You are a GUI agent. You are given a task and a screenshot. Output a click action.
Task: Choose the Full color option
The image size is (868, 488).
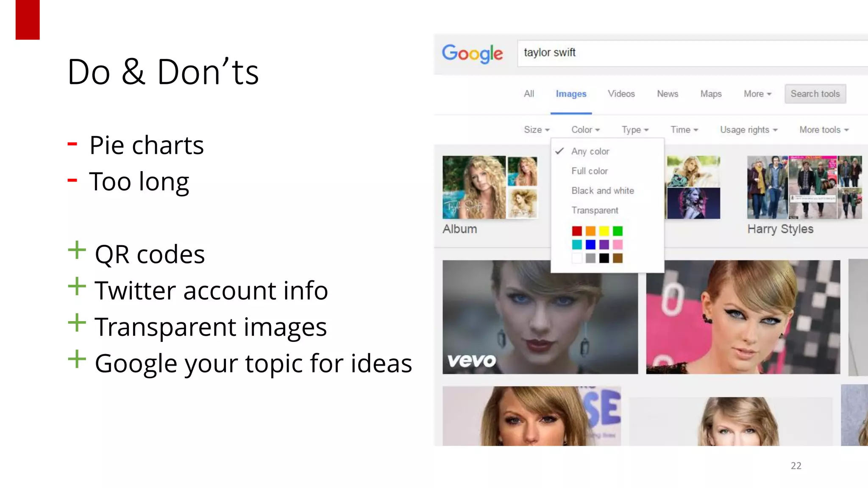pos(589,171)
